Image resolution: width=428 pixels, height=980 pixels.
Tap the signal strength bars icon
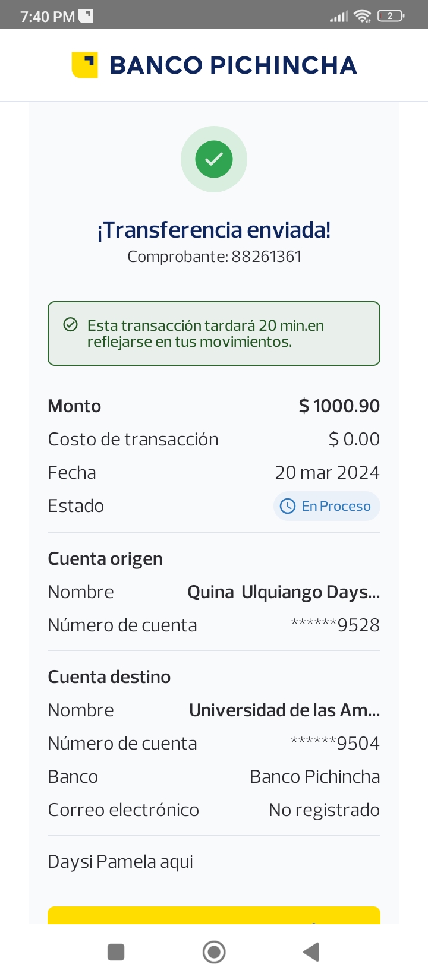[x=339, y=17]
